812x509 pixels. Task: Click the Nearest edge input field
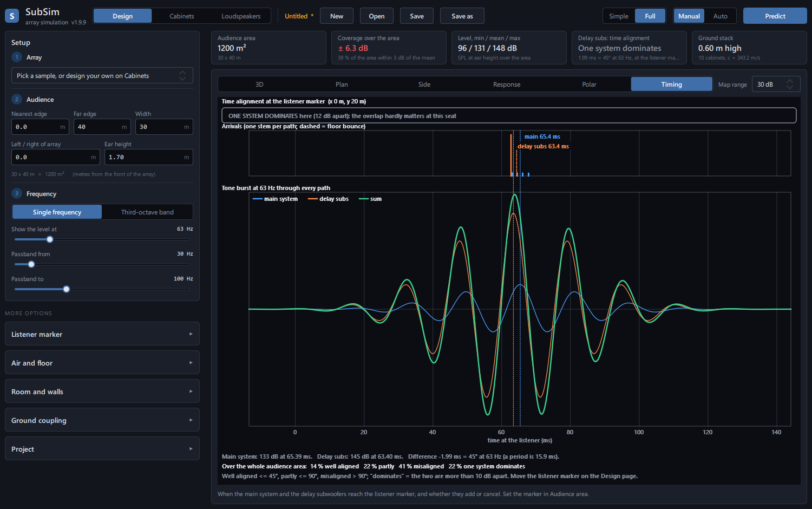point(41,127)
